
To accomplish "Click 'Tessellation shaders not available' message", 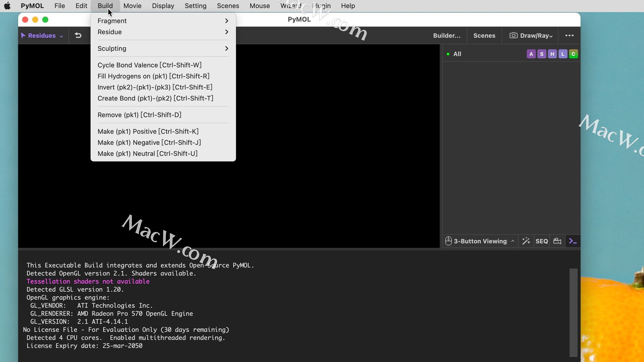I will tap(88, 281).
